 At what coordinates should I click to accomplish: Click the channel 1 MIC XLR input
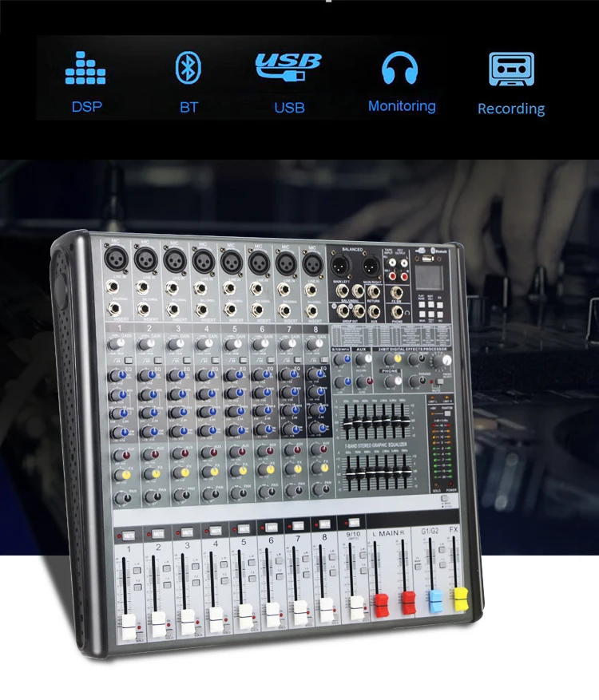click(116, 258)
